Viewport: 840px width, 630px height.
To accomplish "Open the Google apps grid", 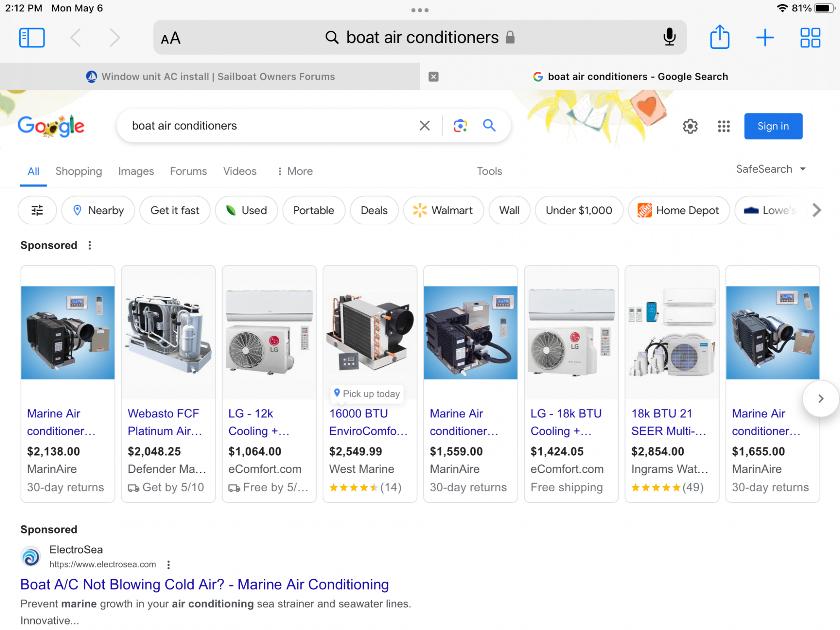I will tap(724, 126).
